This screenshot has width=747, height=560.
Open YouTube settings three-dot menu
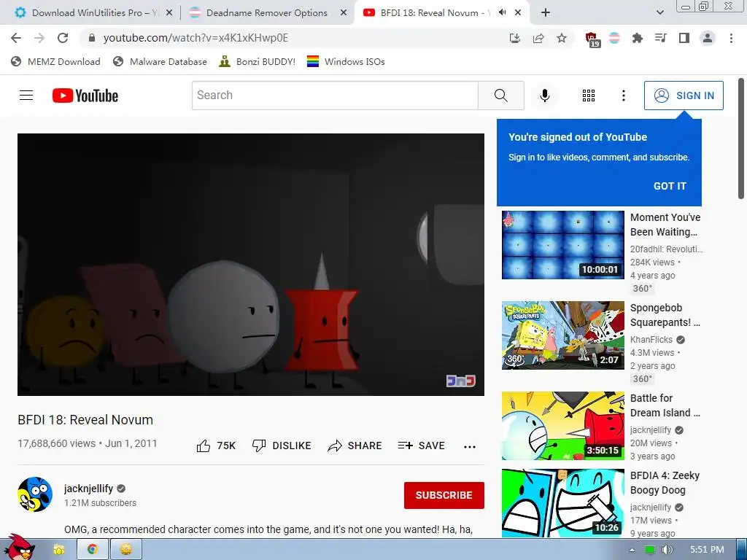point(623,96)
